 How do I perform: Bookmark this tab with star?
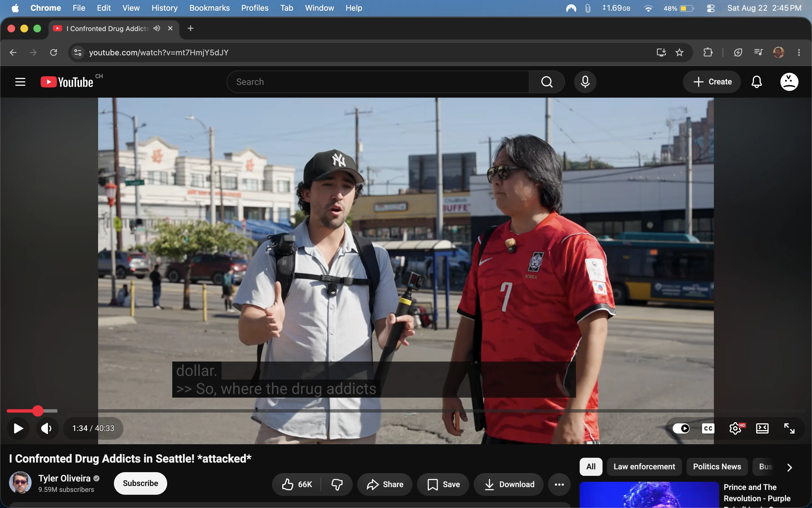(x=679, y=52)
